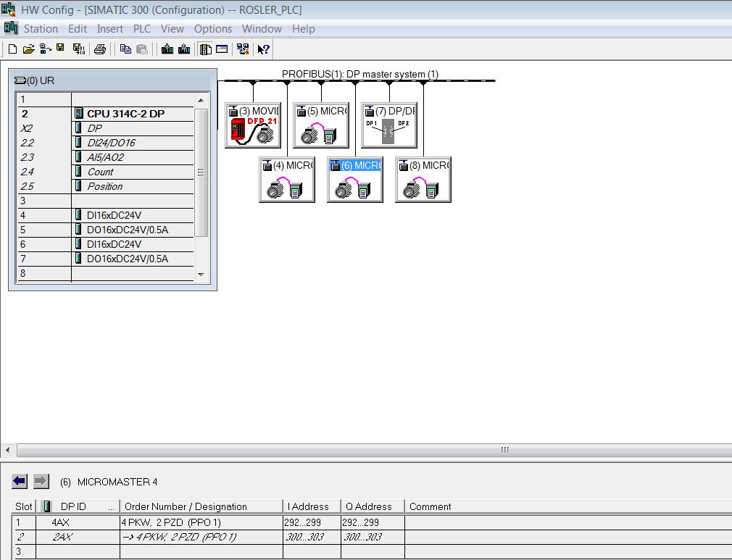Select the DO16xDC24V/0.5A module in slot 5
The width and height of the screenshot is (732, 560).
point(106,230)
